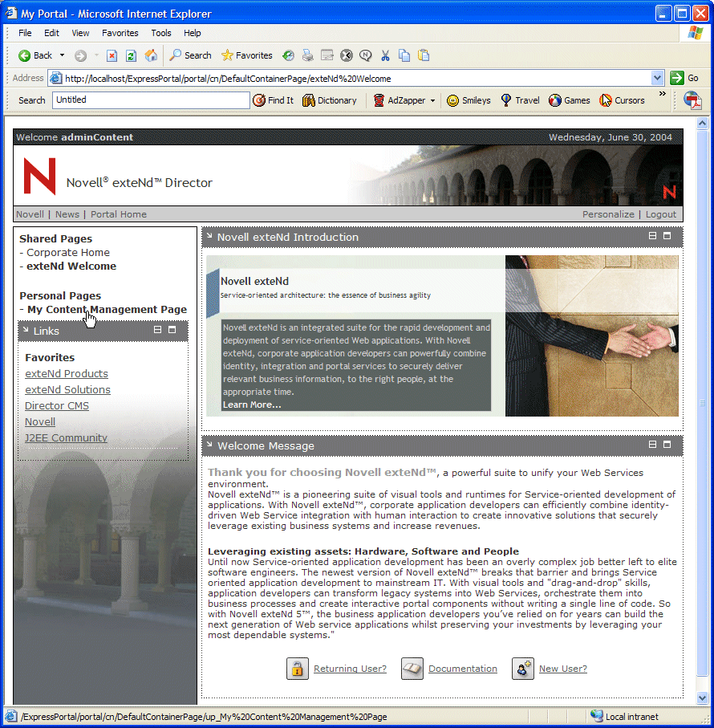Open the Director CMS link
The height and width of the screenshot is (728, 714).
(x=57, y=406)
